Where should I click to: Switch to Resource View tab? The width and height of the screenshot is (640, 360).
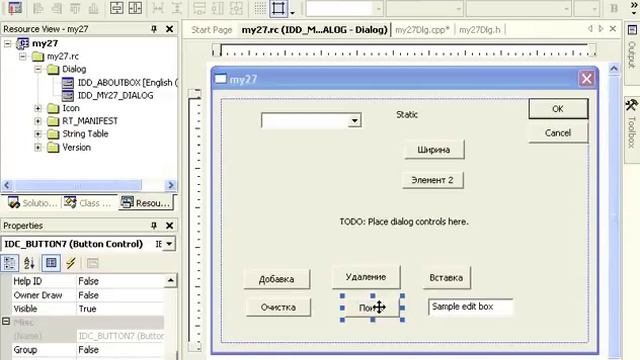pyautogui.click(x=146, y=203)
